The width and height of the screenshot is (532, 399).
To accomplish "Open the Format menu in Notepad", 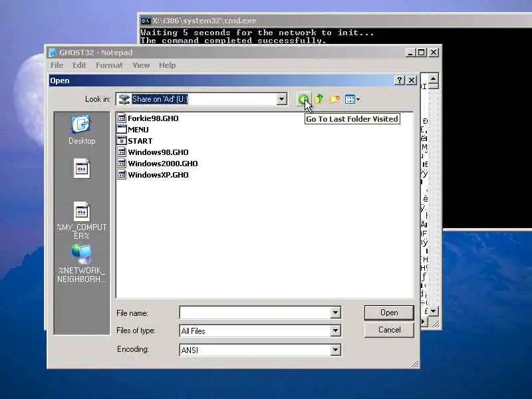I will [x=109, y=65].
